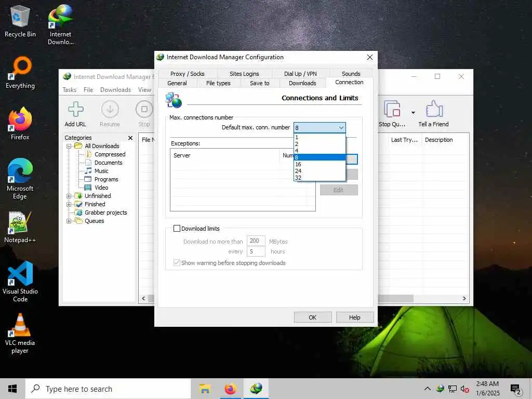Launch Everything search desktop icon
This screenshot has width=532, height=399.
pos(20,73)
